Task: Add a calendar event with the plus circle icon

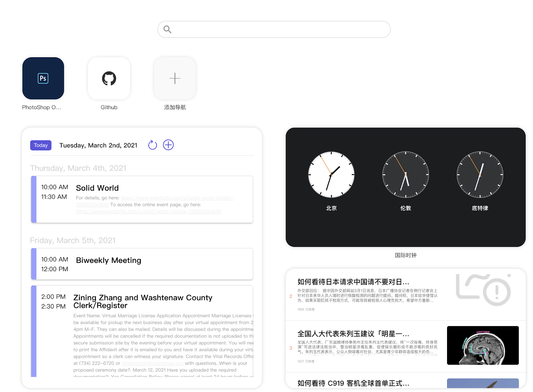Action: point(168,145)
